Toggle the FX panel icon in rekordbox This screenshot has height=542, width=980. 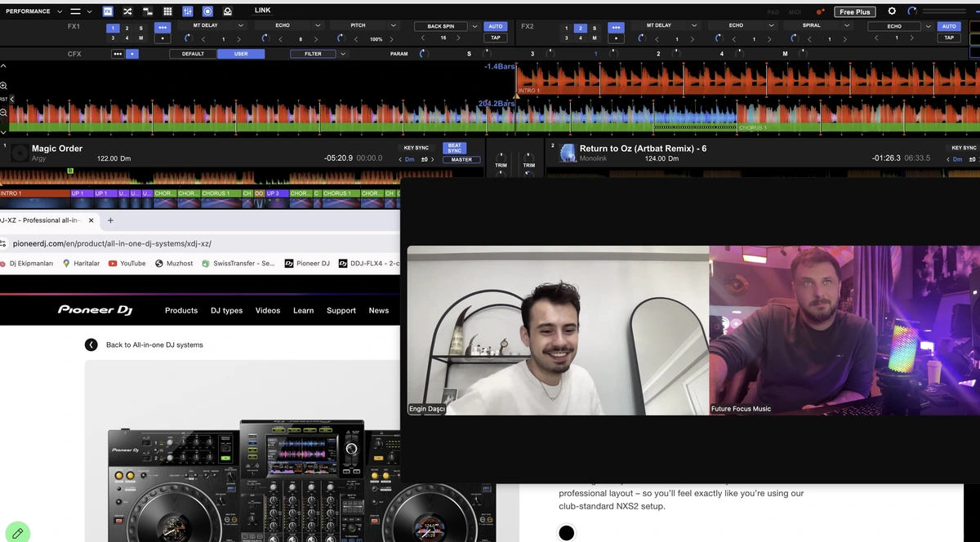(108, 11)
